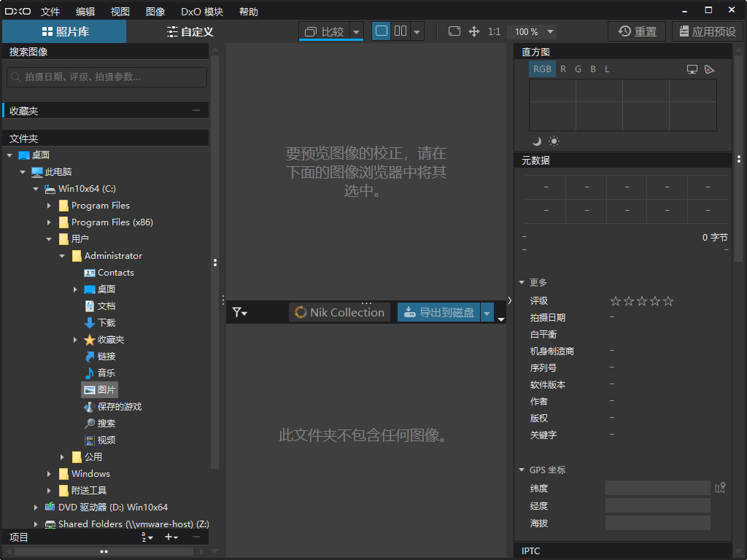747x560 pixels.
Task: Click the sorting icon in the 项目 panel
Action: (144, 537)
